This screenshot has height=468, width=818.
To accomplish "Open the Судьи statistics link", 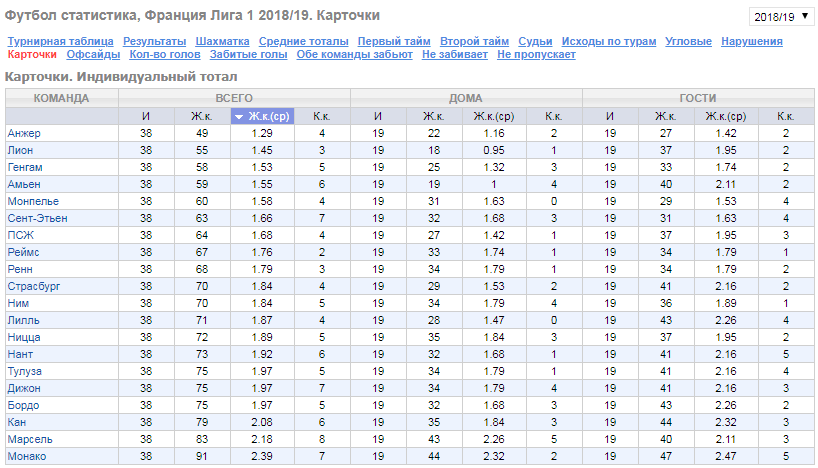I will (535, 41).
